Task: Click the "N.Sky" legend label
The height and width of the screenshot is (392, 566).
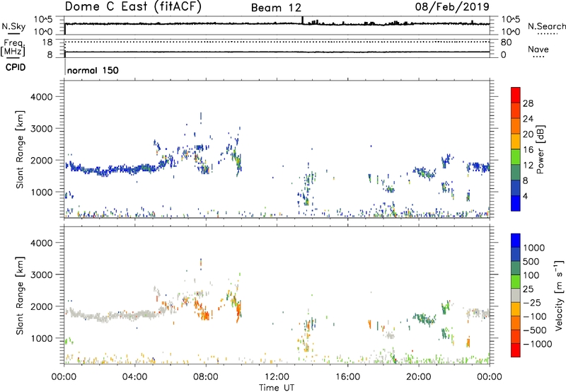Action: click(13, 26)
